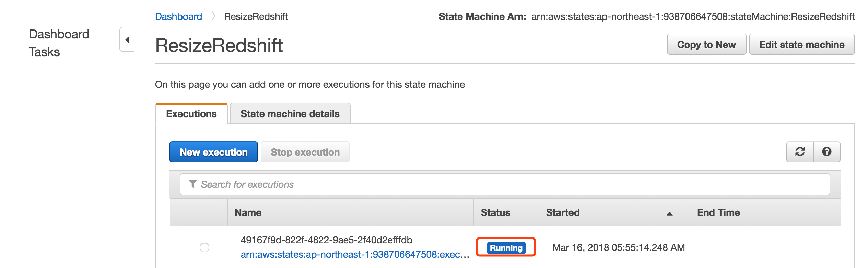The width and height of the screenshot is (868, 268).
Task: Open Tasks in the sidebar
Action: (44, 52)
